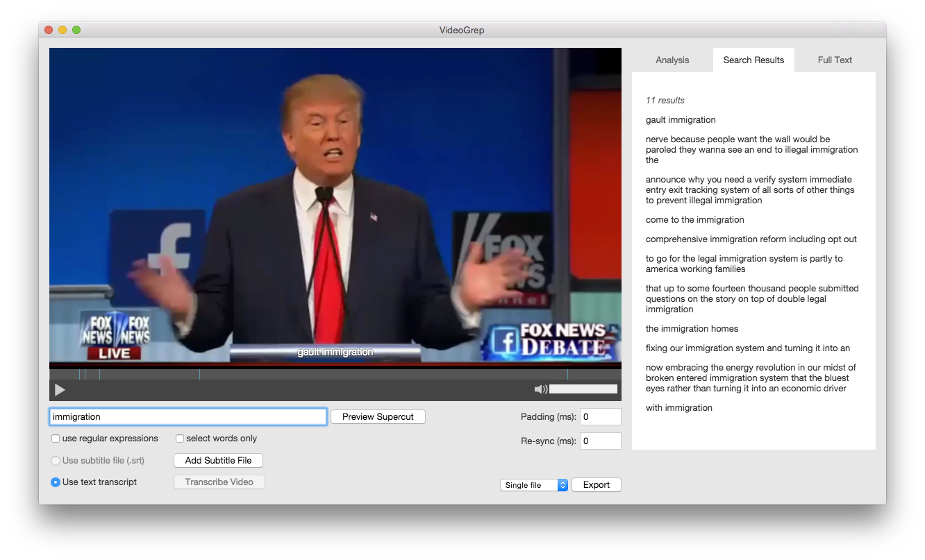Click the Padding (ms) input field
Viewport: 925px width, 560px height.
tap(600, 416)
